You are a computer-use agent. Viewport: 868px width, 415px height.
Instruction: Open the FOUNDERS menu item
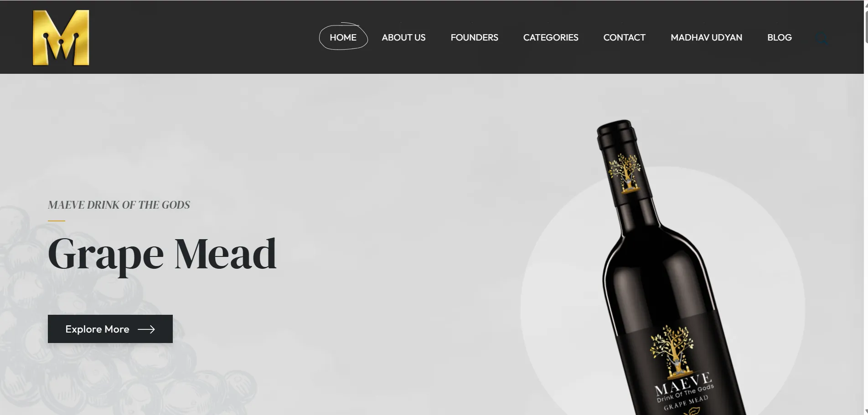[474, 37]
